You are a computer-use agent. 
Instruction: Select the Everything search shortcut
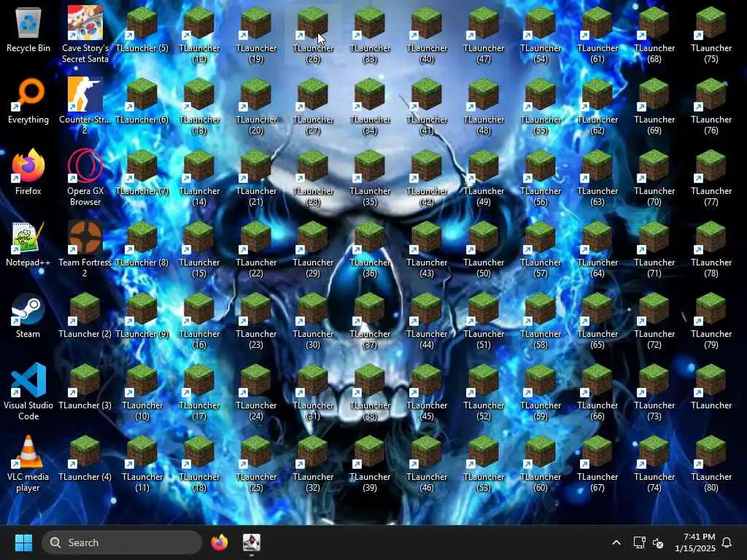pos(28,101)
